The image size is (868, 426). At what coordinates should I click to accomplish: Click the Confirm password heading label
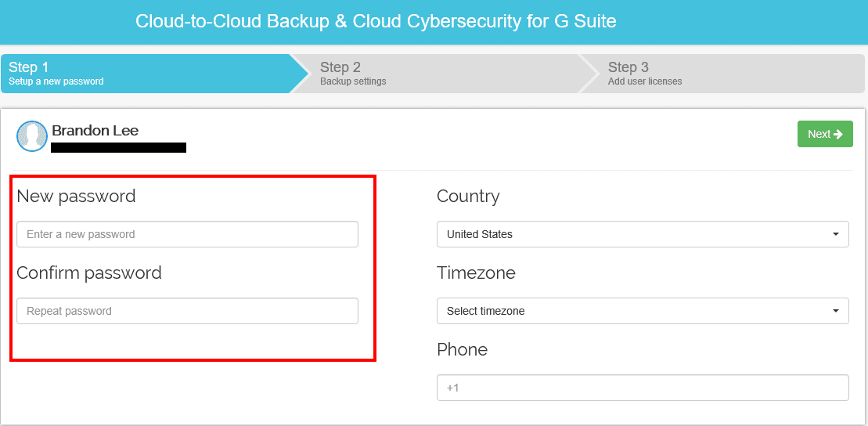[x=89, y=273]
